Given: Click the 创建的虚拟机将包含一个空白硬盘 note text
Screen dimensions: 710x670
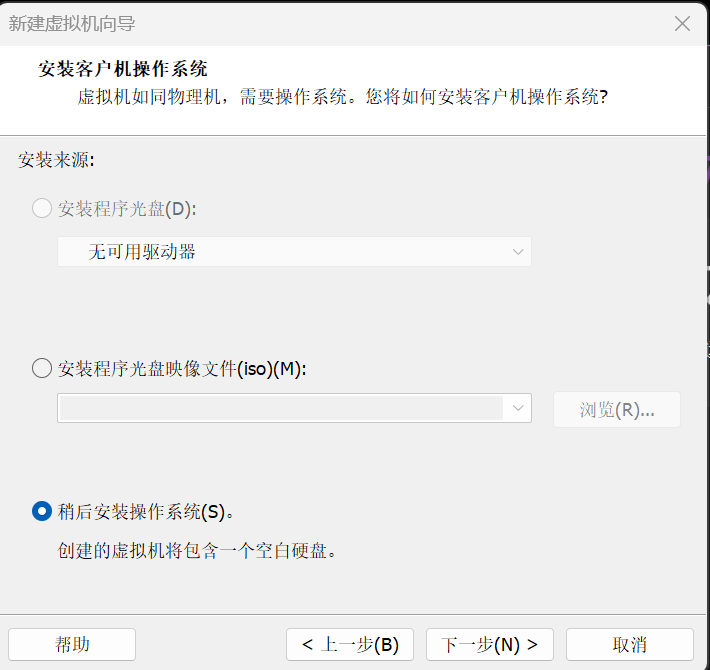Looking at the screenshot, I should pyautogui.click(x=194, y=550).
